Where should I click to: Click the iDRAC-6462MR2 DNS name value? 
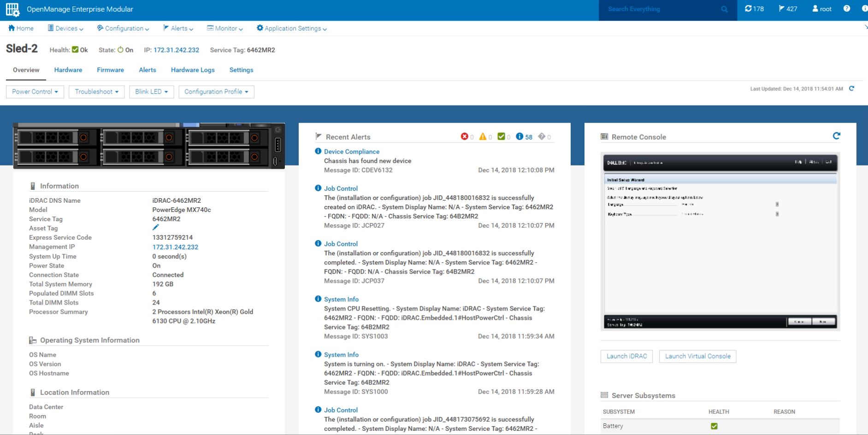click(177, 200)
